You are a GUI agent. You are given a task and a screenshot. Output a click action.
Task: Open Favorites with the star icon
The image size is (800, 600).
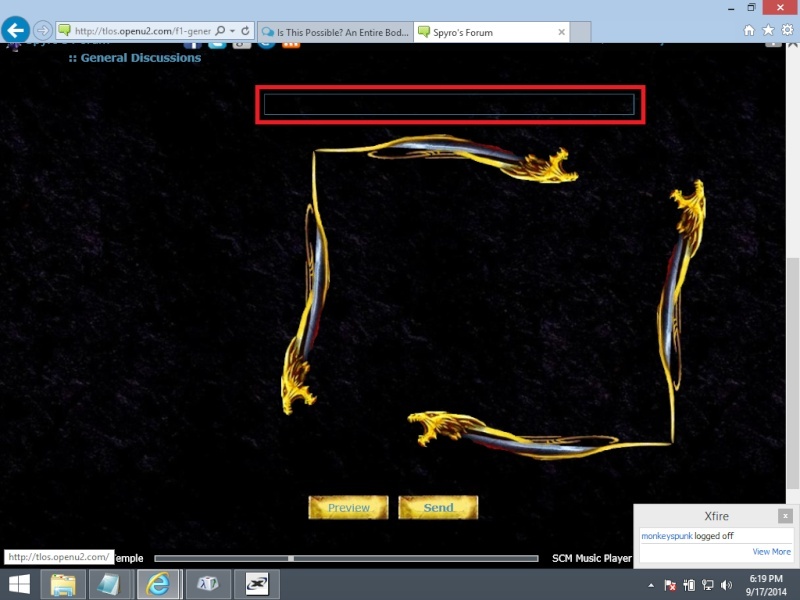tap(768, 30)
